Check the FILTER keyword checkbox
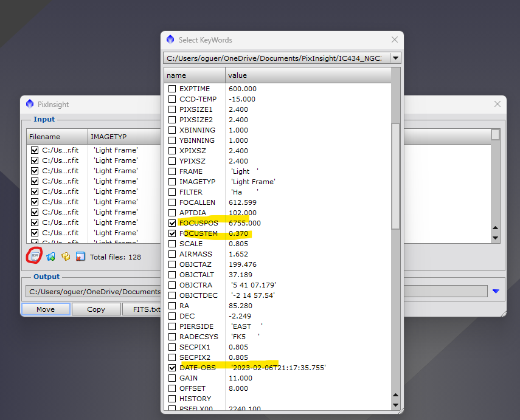Screen dimensions: 520x420 pos(172,192)
